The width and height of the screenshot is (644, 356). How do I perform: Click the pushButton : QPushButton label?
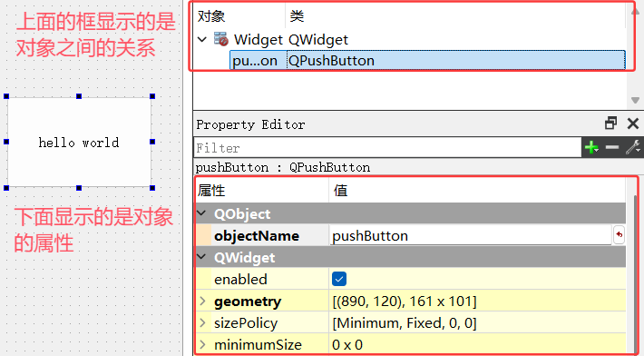[x=283, y=167]
